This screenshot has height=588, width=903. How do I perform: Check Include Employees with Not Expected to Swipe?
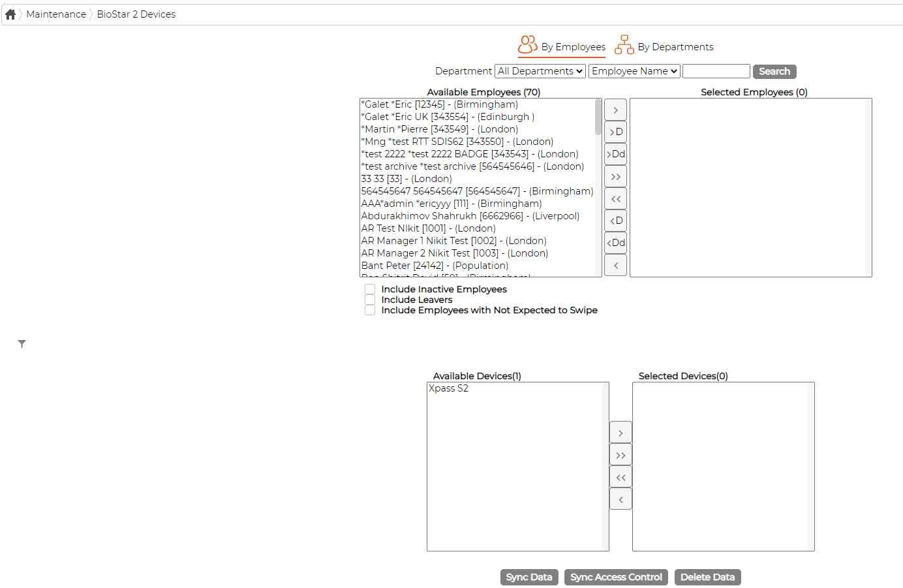tap(370, 310)
